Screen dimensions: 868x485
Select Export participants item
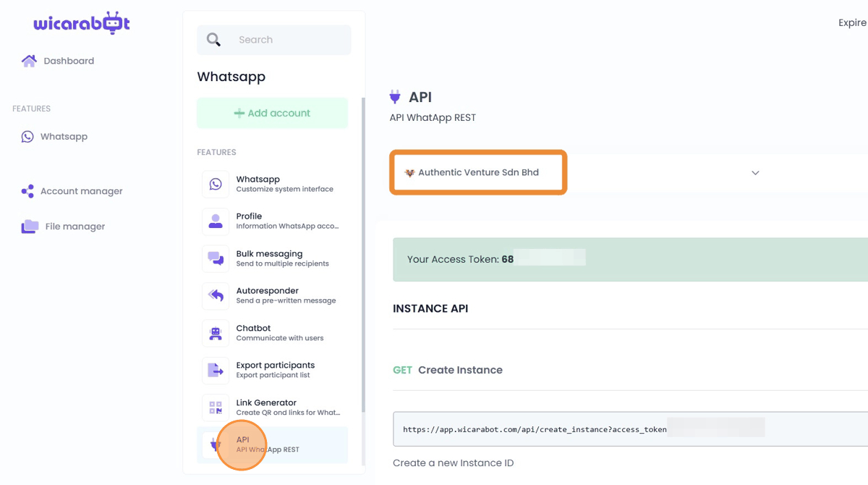272,370
